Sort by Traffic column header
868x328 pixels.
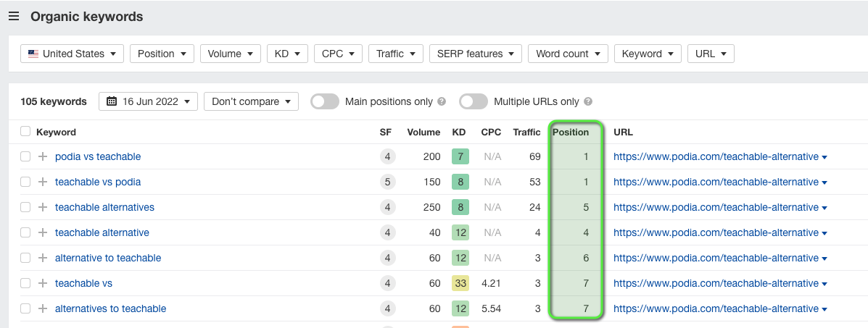(x=526, y=133)
